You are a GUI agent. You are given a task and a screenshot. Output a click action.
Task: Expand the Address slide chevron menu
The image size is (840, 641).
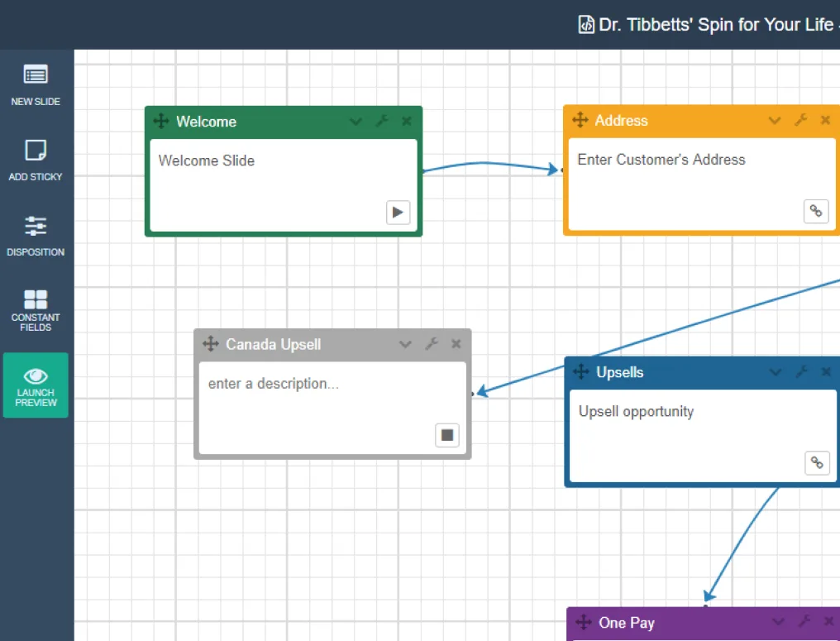775,121
